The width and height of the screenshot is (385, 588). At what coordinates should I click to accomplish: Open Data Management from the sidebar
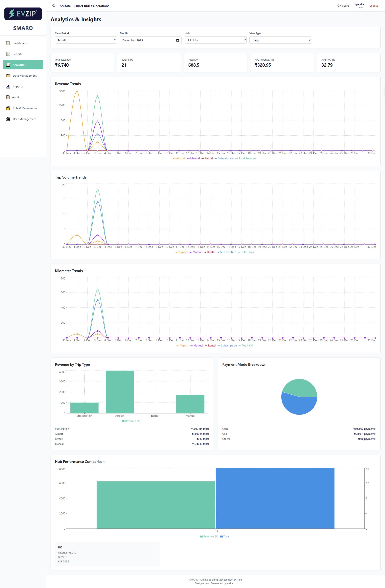(8, 76)
